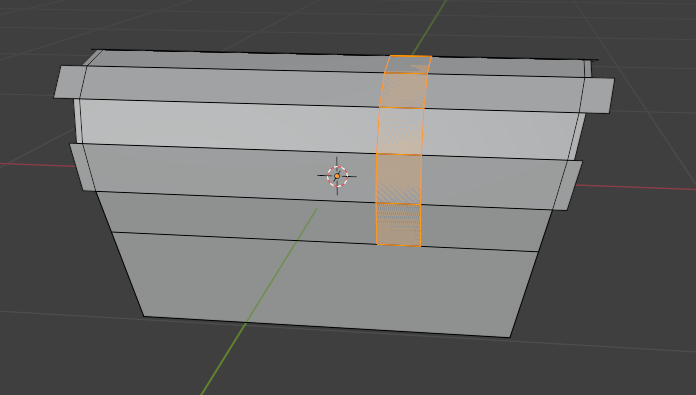Screen dimensions: 696x395
Task: Select the second orange face from the top
Action: click(x=403, y=91)
